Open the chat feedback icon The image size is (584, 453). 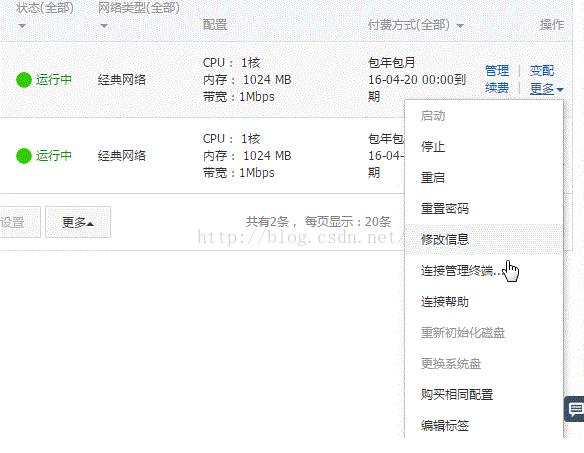coord(575,409)
